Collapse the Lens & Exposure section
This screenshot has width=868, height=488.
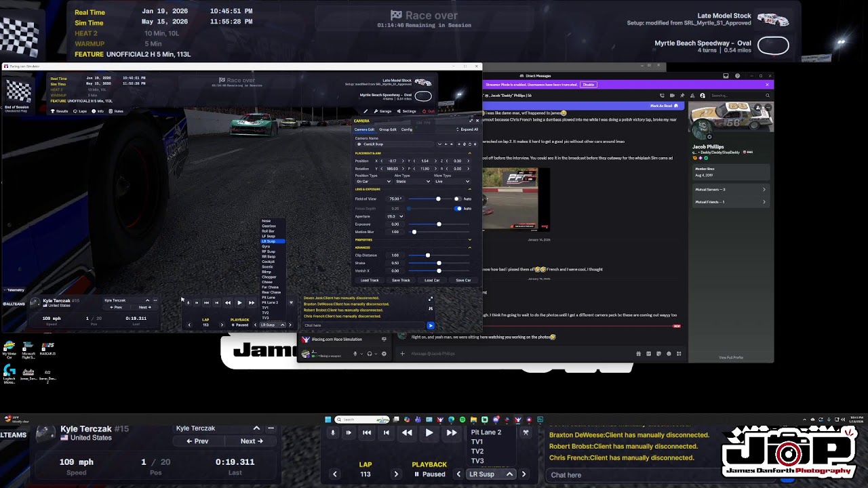tap(470, 189)
